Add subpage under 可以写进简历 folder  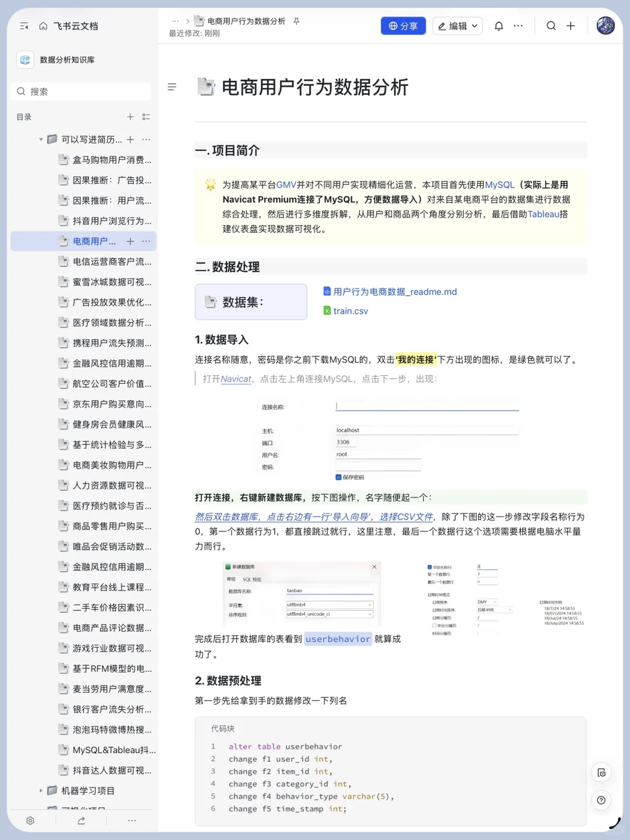130,139
